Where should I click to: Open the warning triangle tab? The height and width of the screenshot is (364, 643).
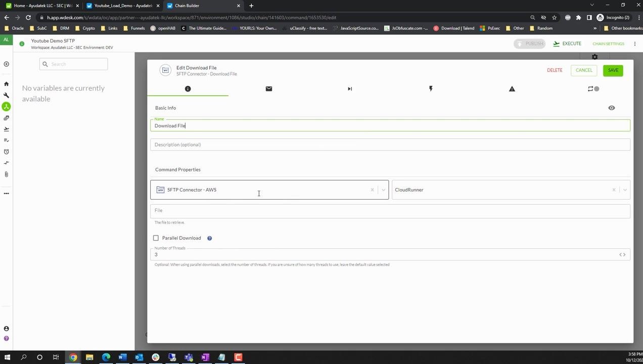[x=512, y=89]
